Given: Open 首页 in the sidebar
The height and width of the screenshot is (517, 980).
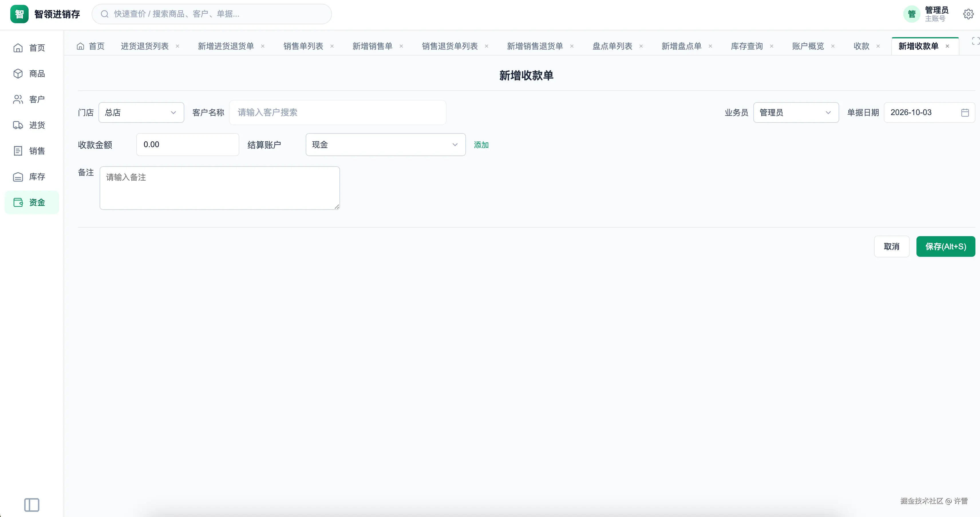Looking at the screenshot, I should click(x=32, y=48).
